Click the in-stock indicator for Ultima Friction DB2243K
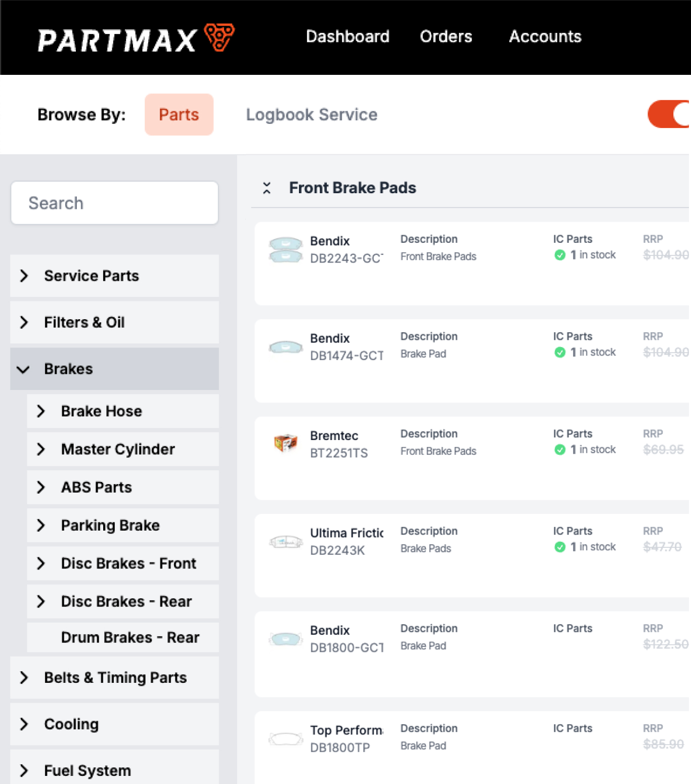The width and height of the screenshot is (691, 784). (560, 547)
